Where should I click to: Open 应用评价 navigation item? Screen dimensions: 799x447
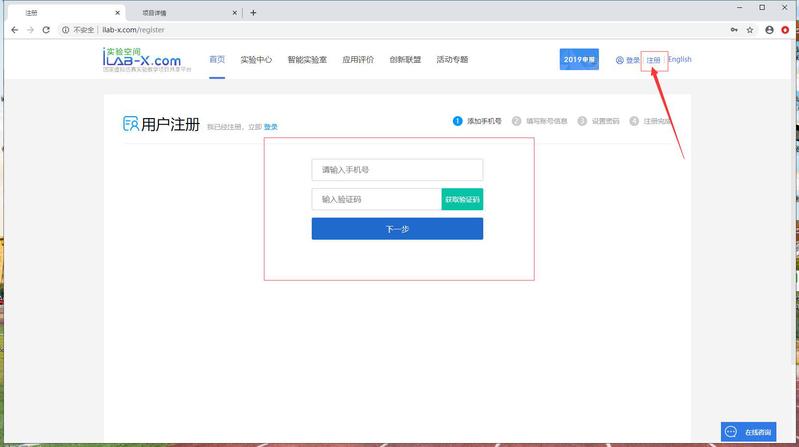click(358, 60)
